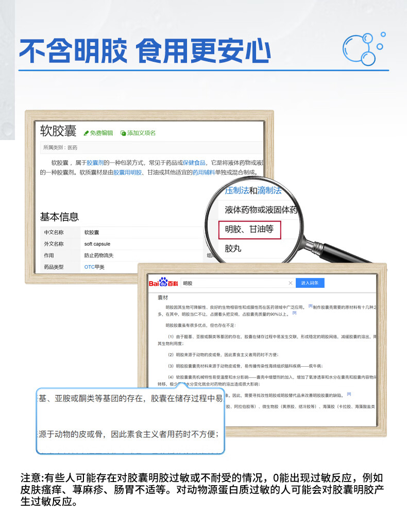Click the 外文名称 row label
Screen dimensions: 407x532
[54, 244]
